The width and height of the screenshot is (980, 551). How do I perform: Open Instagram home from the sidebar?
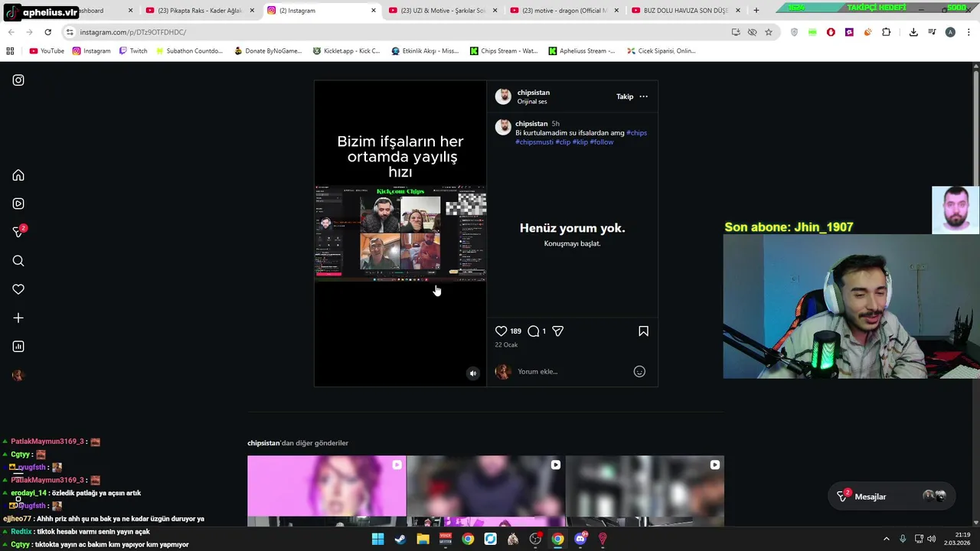coord(18,175)
